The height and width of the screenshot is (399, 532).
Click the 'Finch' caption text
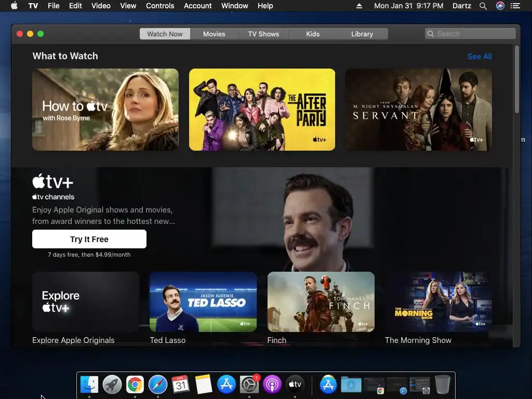tap(277, 340)
